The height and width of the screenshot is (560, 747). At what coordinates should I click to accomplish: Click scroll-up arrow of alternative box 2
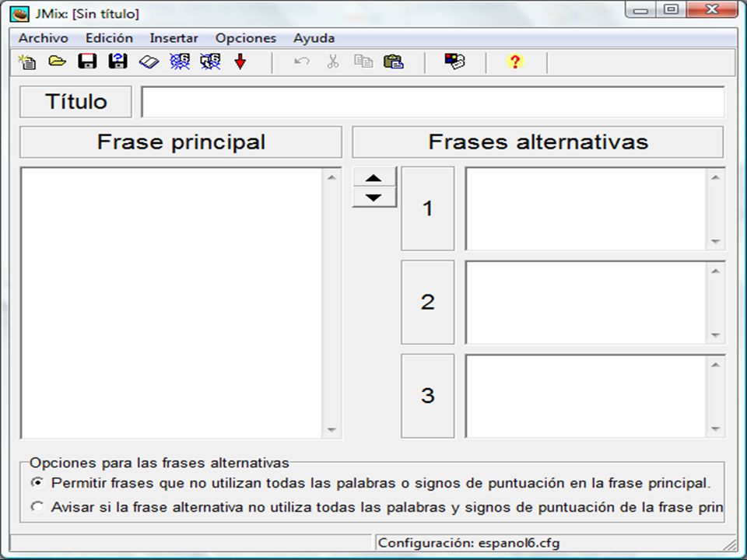tap(716, 271)
